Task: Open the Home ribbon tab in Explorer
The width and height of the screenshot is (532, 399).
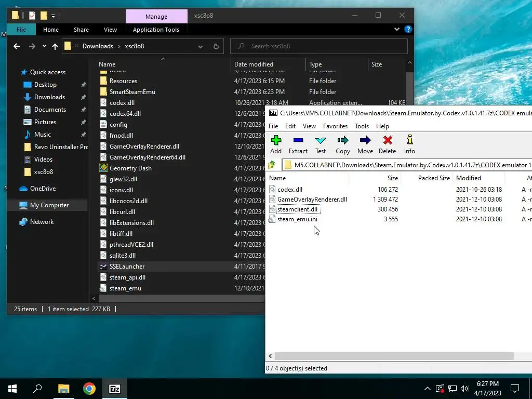Action: click(x=51, y=30)
